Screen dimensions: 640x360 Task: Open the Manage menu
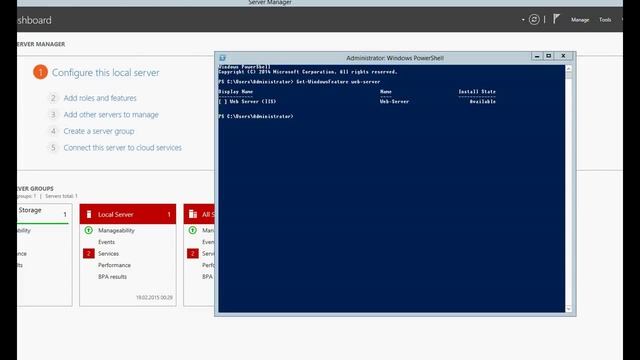tap(580, 20)
